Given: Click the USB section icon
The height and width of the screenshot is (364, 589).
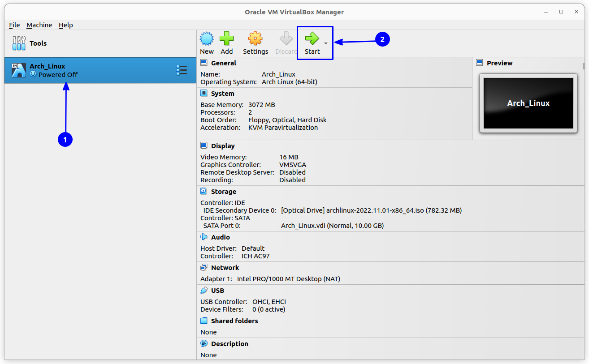Looking at the screenshot, I should point(204,290).
